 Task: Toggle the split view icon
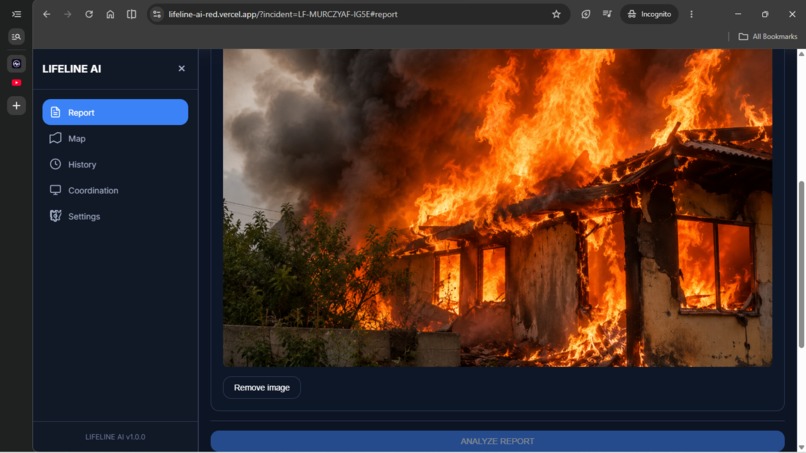pyautogui.click(x=132, y=14)
